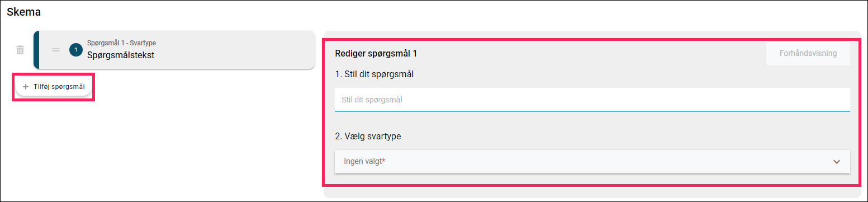Image resolution: width=868 pixels, height=202 pixels.
Task: Click the Spørgsmål 1 - Svartype subtitle
Action: [121, 43]
